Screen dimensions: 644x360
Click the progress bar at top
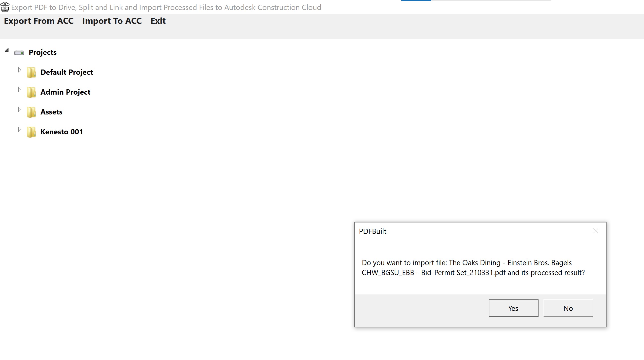click(x=476, y=0)
